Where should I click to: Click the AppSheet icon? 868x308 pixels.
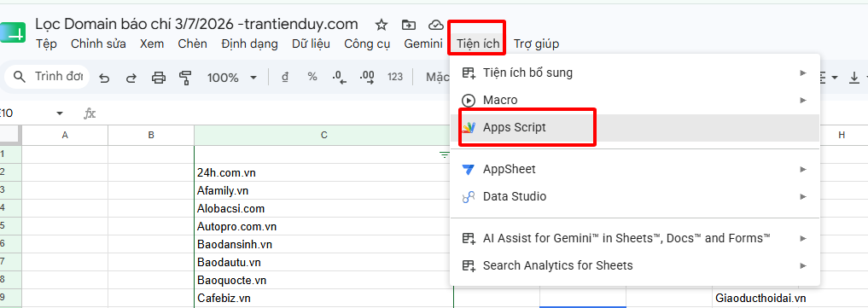[469, 169]
